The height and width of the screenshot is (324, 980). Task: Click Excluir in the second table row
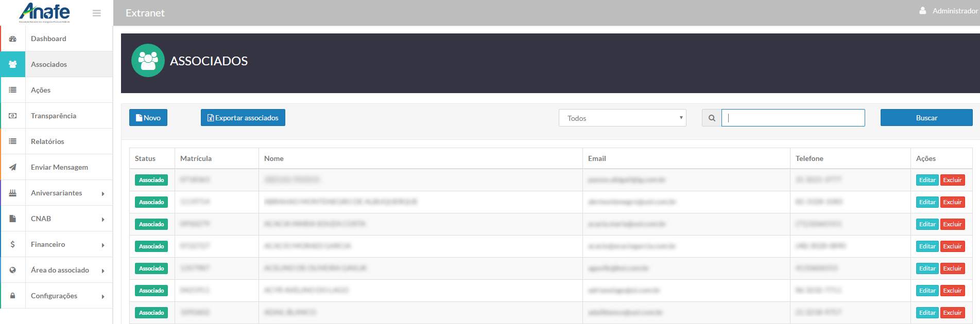[x=952, y=202]
